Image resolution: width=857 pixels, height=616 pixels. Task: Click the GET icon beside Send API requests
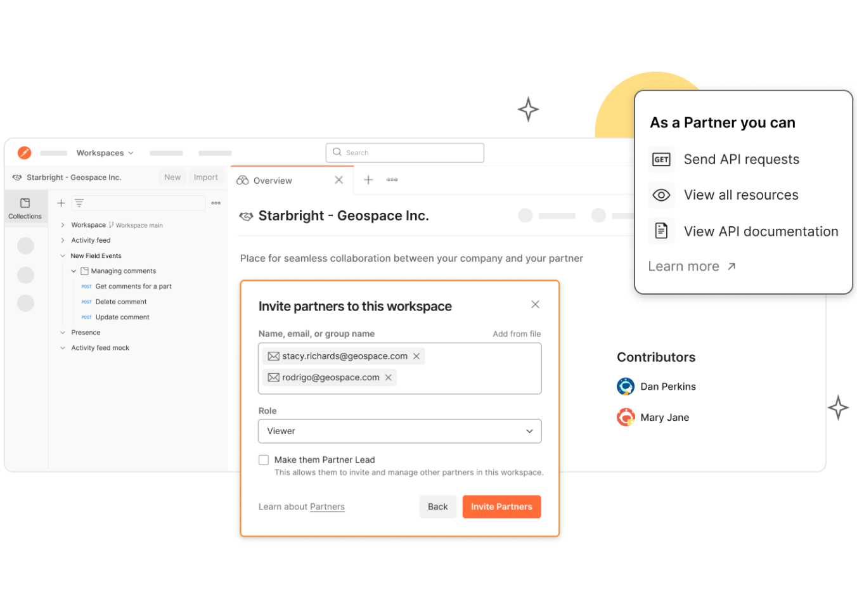coord(661,159)
